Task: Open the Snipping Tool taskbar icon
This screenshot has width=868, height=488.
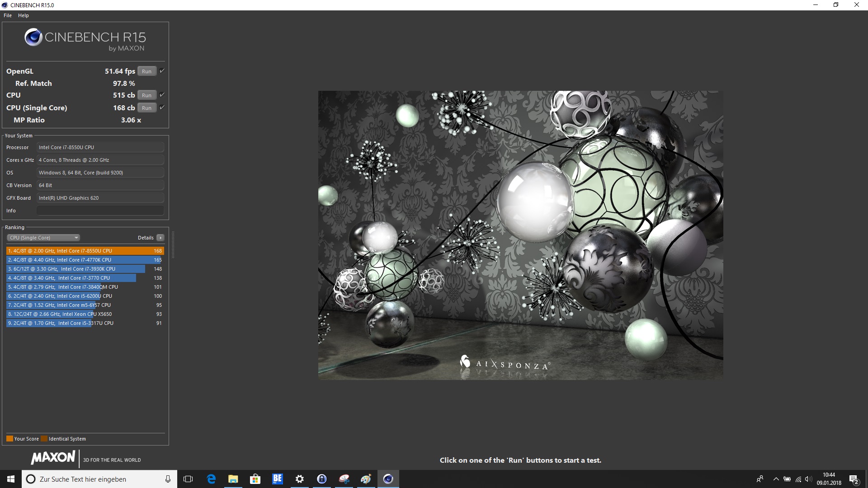Action: coord(344,479)
